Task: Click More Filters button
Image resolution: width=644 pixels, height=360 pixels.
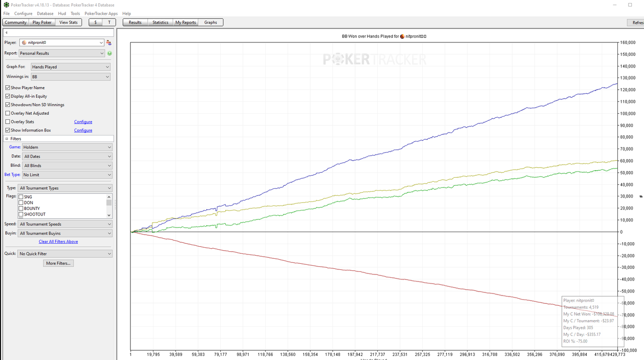Action: (x=58, y=263)
